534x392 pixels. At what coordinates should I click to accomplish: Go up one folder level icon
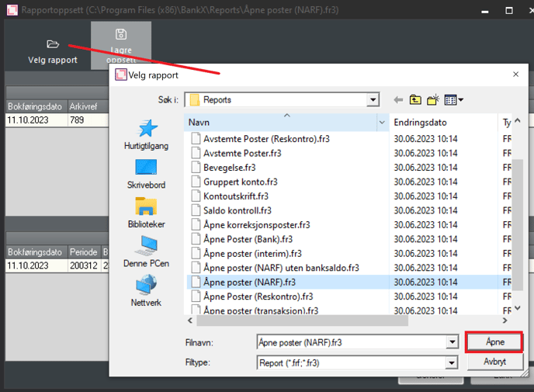point(416,99)
